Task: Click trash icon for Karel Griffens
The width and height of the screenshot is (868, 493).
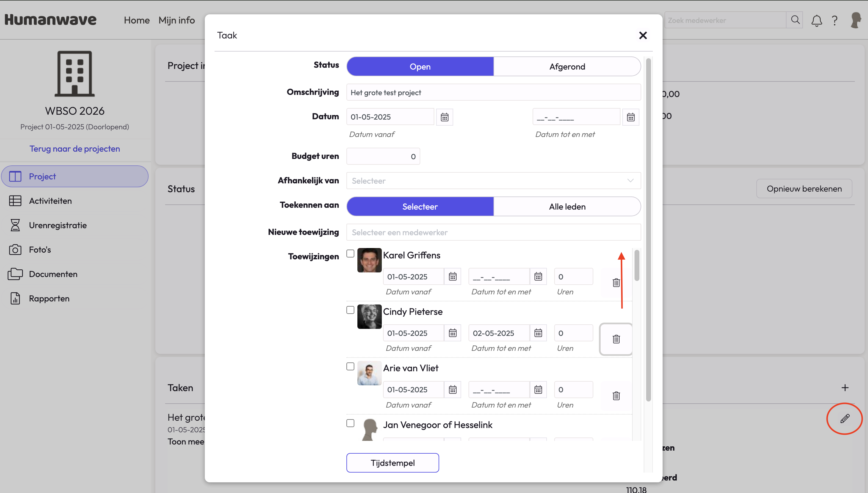Action: [616, 282]
